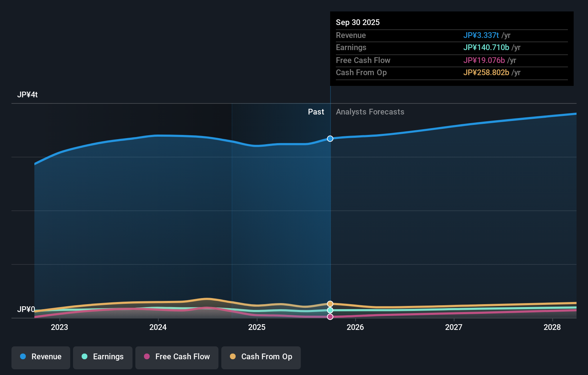Click the JP¥3.337t Revenue value
This screenshot has height=375, width=588.
pos(481,35)
